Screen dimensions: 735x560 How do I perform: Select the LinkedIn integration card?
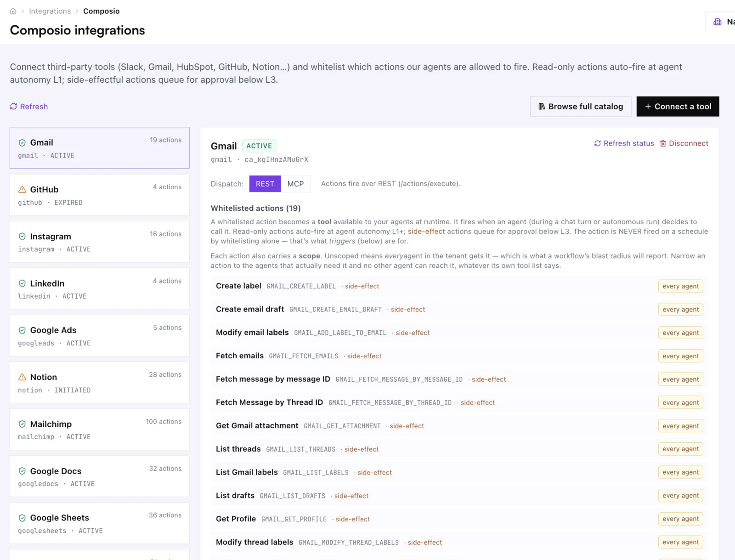click(x=100, y=288)
